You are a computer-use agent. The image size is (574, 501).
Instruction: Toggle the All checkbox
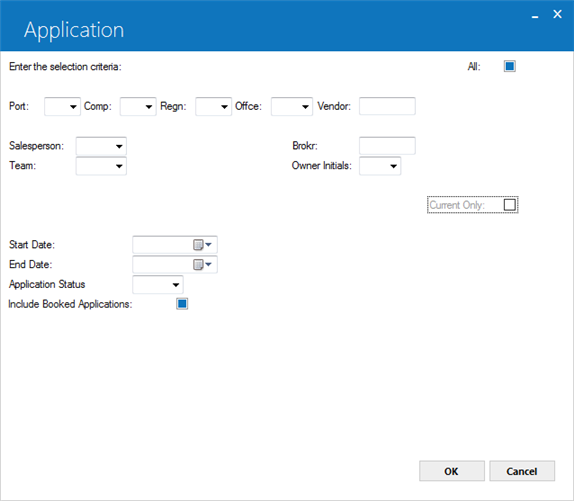pyautogui.click(x=510, y=66)
